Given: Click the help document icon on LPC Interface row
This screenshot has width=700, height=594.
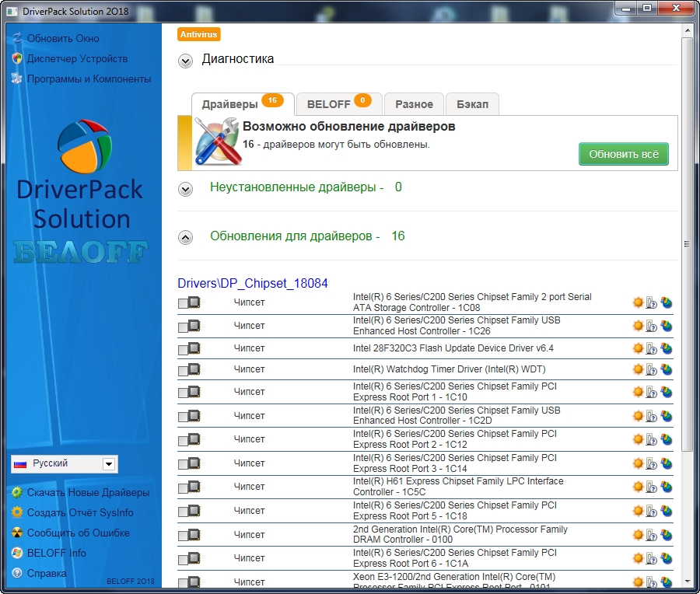Looking at the screenshot, I should [x=652, y=487].
